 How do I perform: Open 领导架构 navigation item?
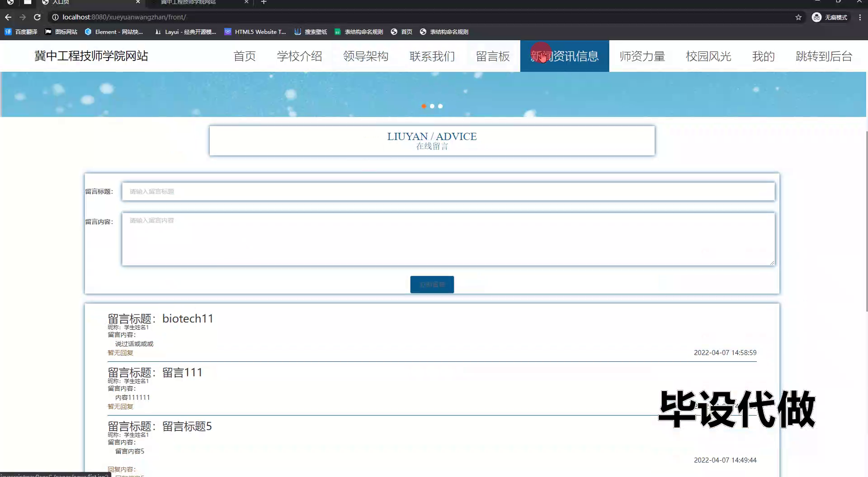tap(366, 56)
